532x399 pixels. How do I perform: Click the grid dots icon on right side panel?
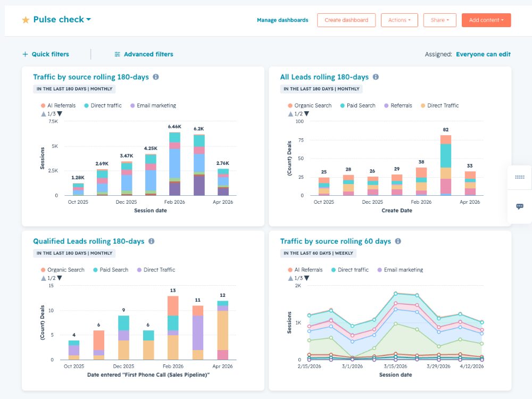click(x=519, y=177)
